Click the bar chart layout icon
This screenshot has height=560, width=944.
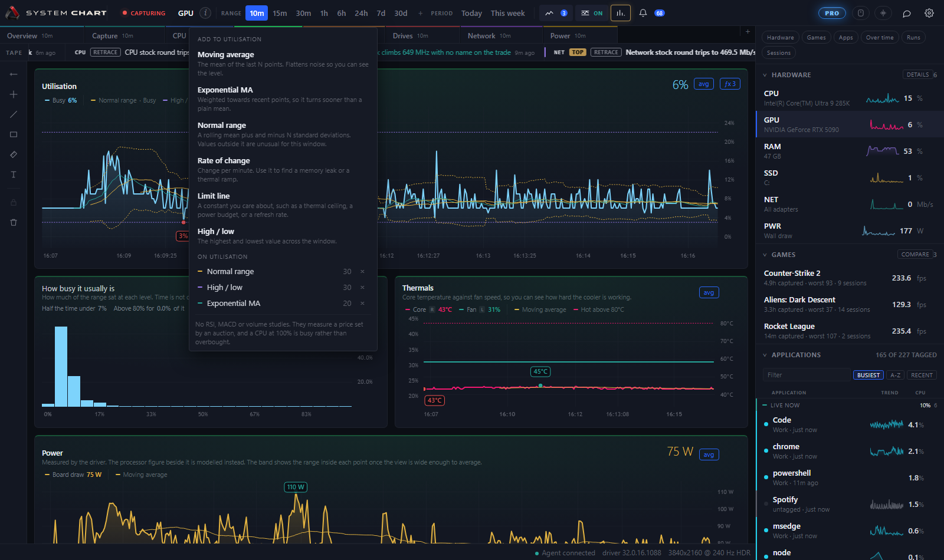(x=620, y=13)
